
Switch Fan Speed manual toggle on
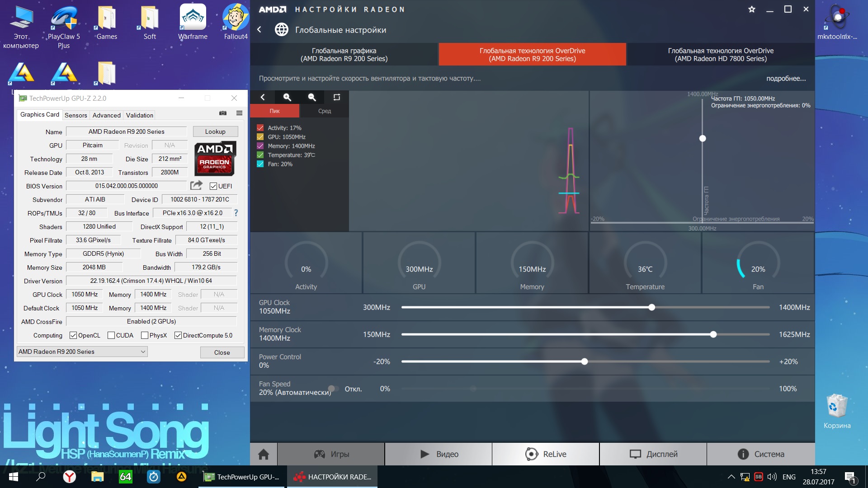pos(334,389)
